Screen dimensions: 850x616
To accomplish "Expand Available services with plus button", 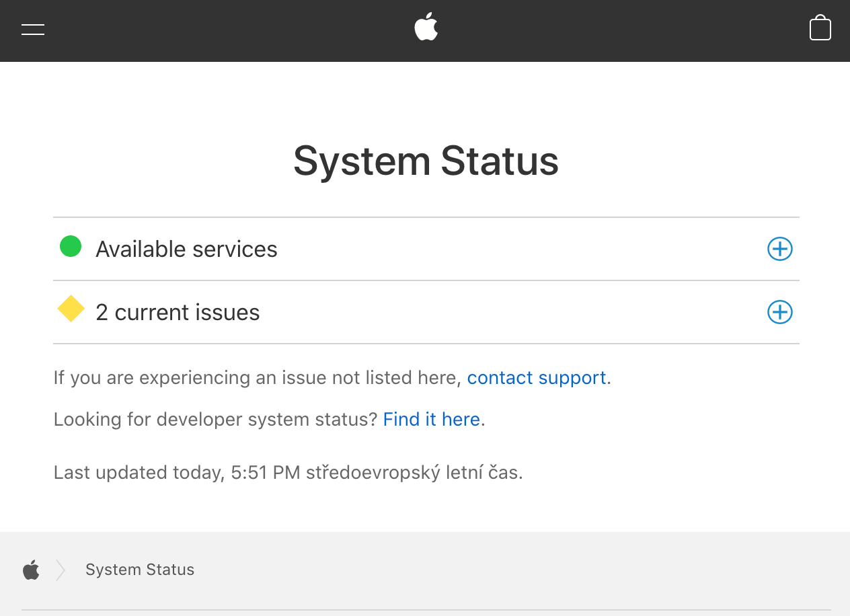I will click(779, 249).
